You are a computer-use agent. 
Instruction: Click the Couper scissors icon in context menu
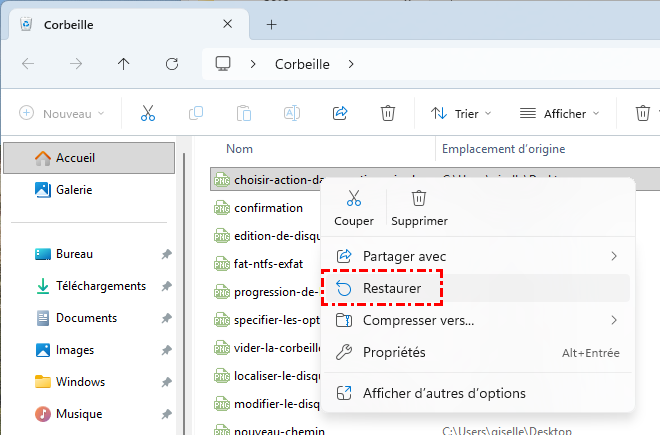(354, 198)
